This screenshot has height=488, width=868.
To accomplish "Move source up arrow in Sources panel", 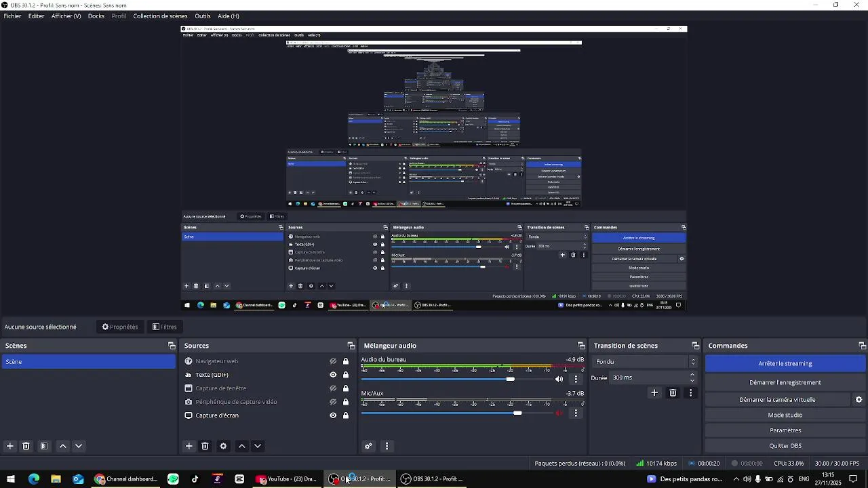I will coord(241,446).
